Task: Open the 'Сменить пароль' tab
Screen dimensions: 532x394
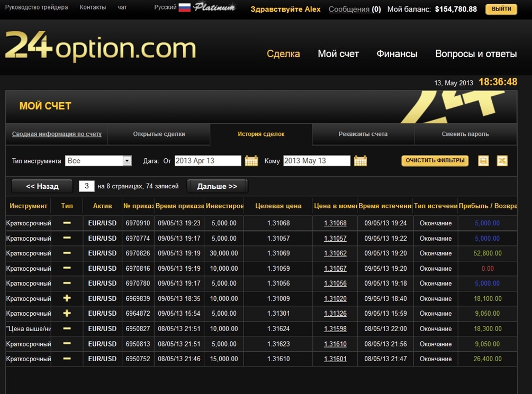Action: (465, 134)
